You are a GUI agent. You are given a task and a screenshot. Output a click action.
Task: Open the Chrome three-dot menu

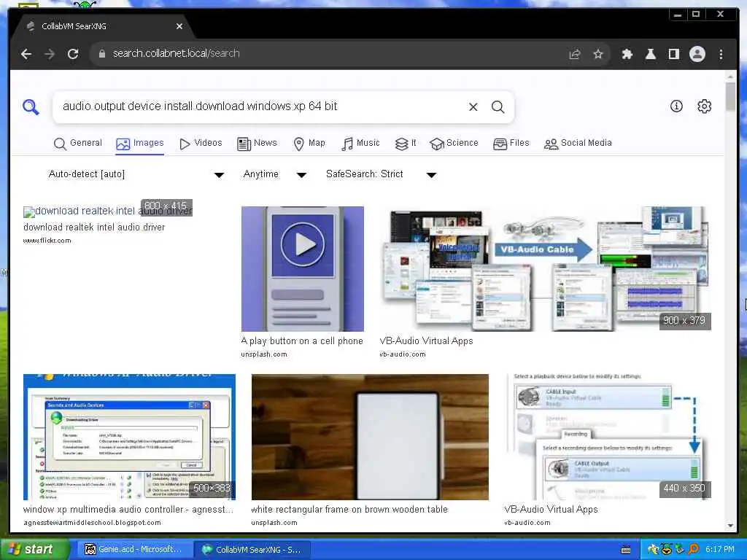click(721, 54)
